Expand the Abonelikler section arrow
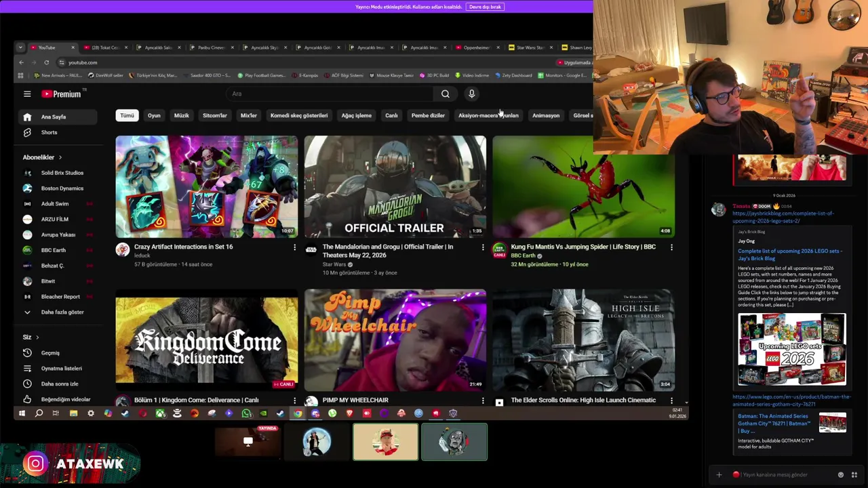The height and width of the screenshot is (488, 868). coord(60,157)
